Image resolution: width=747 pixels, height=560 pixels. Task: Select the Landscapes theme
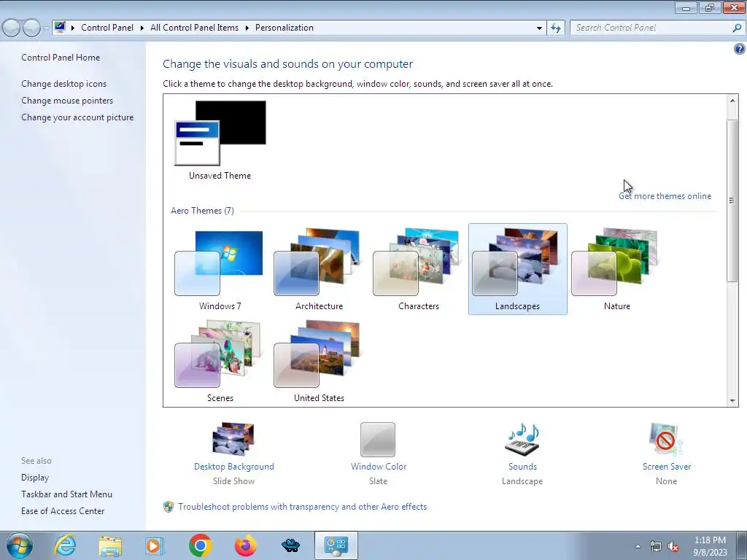click(517, 268)
